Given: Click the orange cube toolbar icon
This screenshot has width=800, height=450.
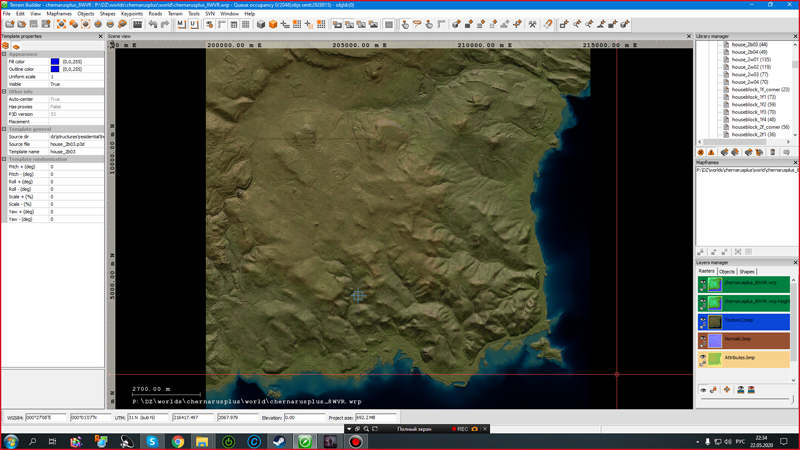Looking at the screenshot, I should 273,24.
